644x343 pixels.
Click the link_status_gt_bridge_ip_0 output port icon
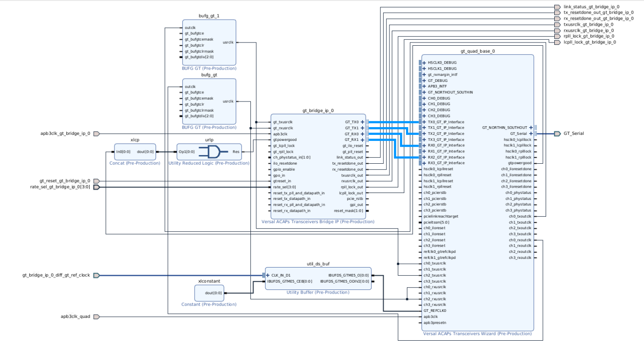557,7
